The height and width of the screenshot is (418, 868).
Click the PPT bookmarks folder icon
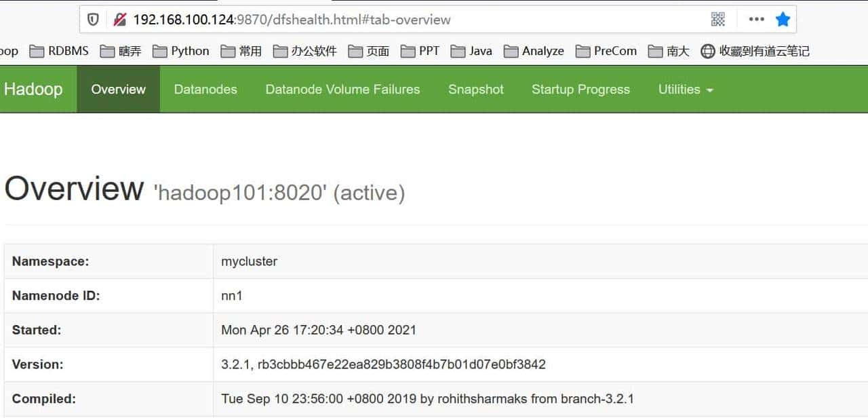click(x=407, y=50)
